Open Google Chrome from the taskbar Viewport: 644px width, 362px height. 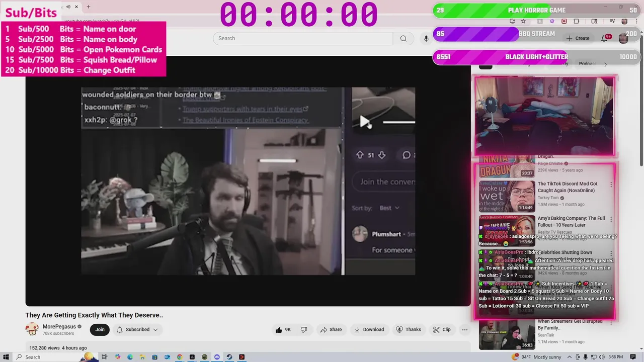pyautogui.click(x=180, y=357)
